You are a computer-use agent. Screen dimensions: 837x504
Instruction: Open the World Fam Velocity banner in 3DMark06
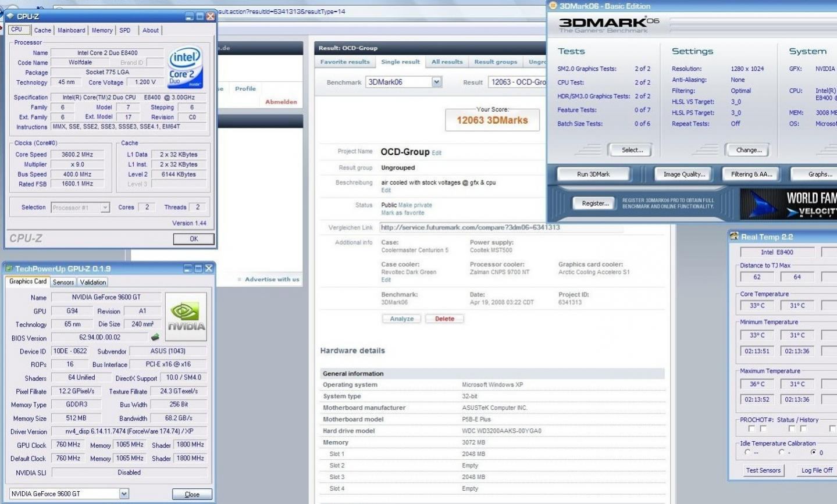[x=788, y=204]
